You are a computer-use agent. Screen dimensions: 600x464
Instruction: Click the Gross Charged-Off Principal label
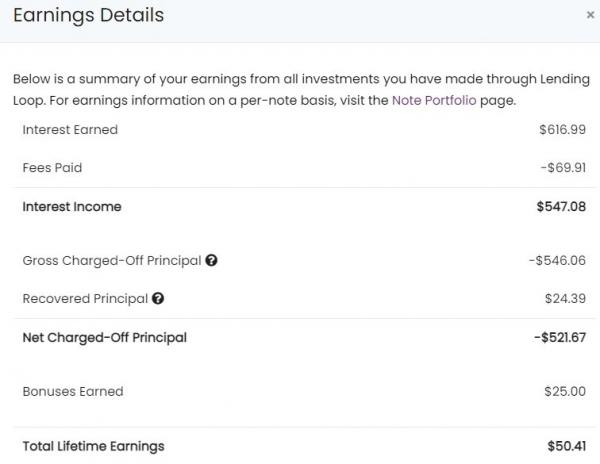coord(111,260)
